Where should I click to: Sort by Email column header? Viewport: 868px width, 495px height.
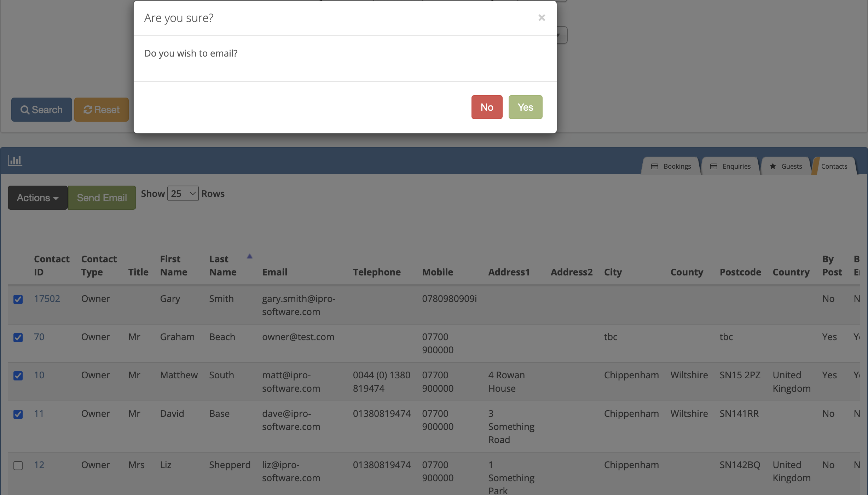[274, 272]
